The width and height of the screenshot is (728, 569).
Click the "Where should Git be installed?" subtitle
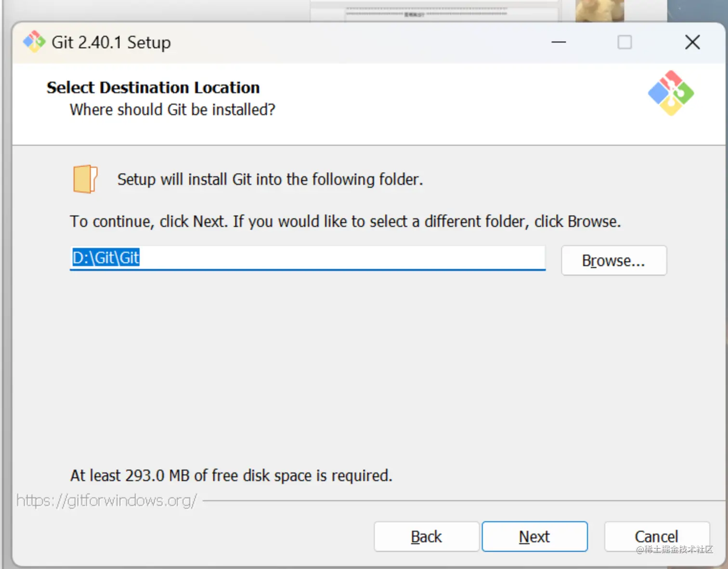(172, 110)
